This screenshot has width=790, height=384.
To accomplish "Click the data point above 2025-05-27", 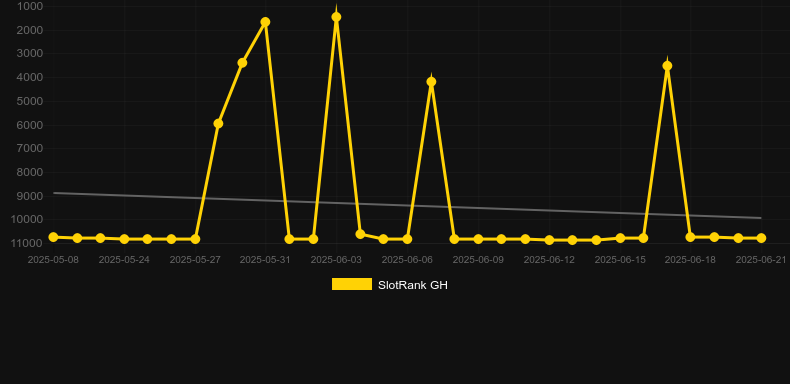I will 195,239.
